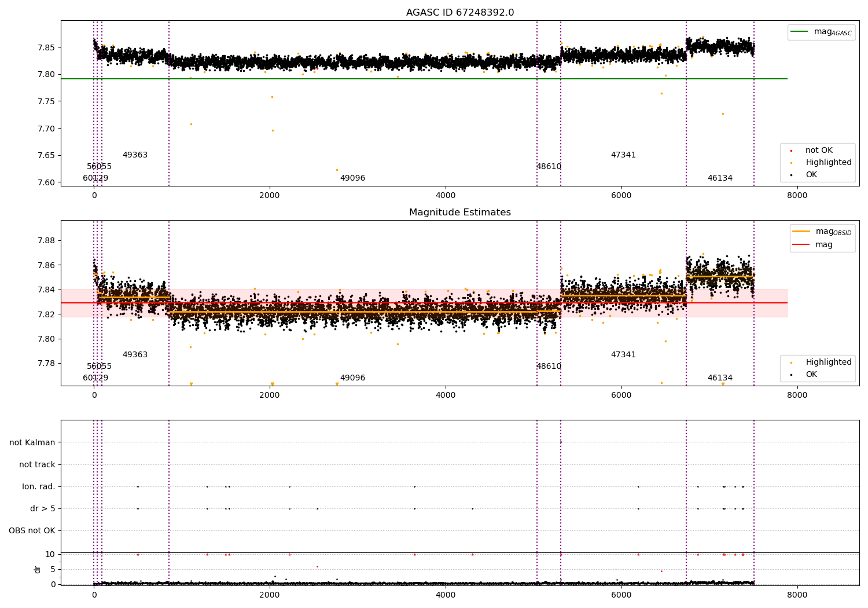Click 'Highlighted' legend entry in the top plot
Image resolution: width=868 pixels, height=608 pixels.
point(829,163)
